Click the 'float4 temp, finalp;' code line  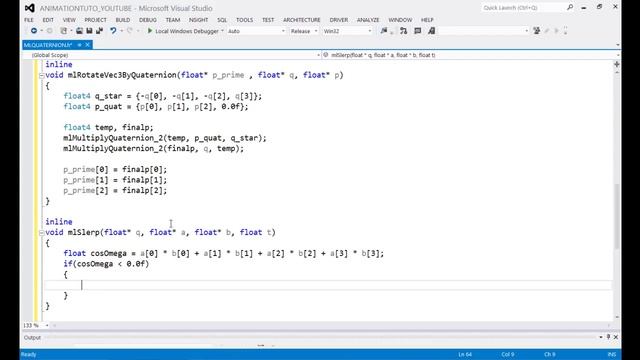[108, 128]
